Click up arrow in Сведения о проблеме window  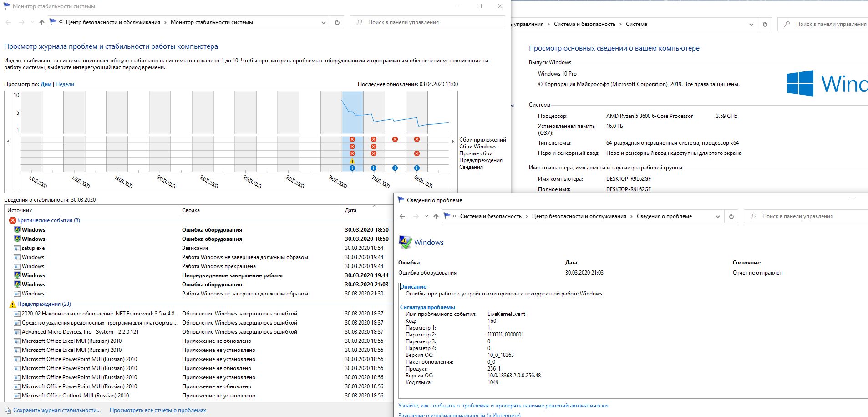coord(436,216)
